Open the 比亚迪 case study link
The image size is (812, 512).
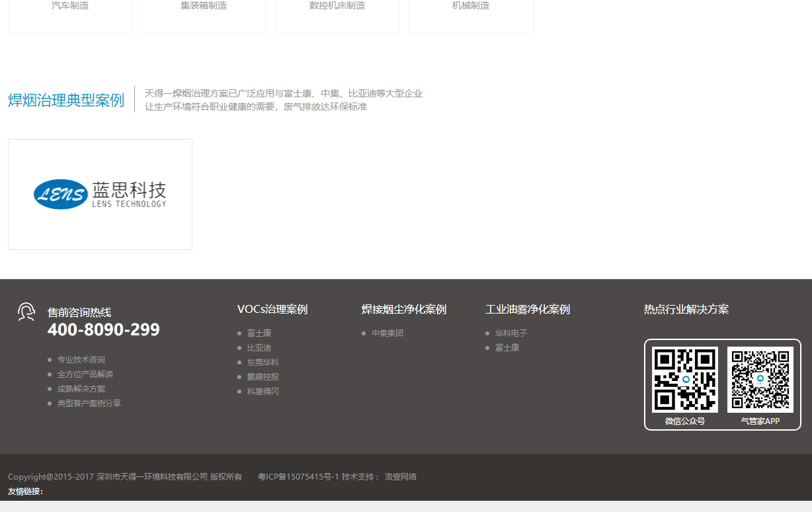259,347
